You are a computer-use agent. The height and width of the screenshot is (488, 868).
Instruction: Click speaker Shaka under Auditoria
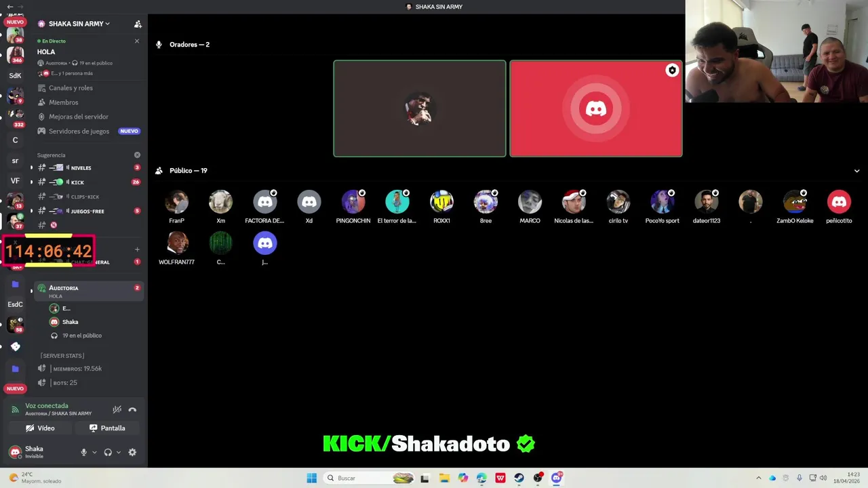(x=70, y=322)
